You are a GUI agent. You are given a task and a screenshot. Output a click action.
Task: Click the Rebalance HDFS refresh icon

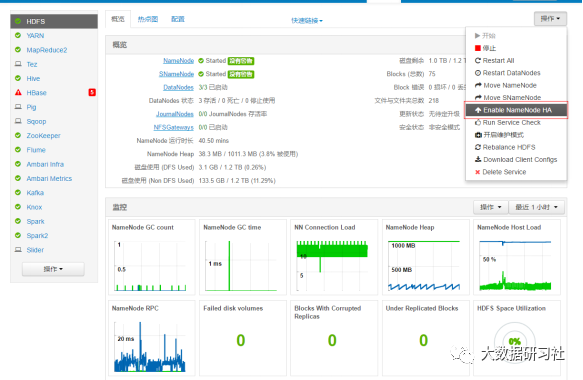pos(478,147)
